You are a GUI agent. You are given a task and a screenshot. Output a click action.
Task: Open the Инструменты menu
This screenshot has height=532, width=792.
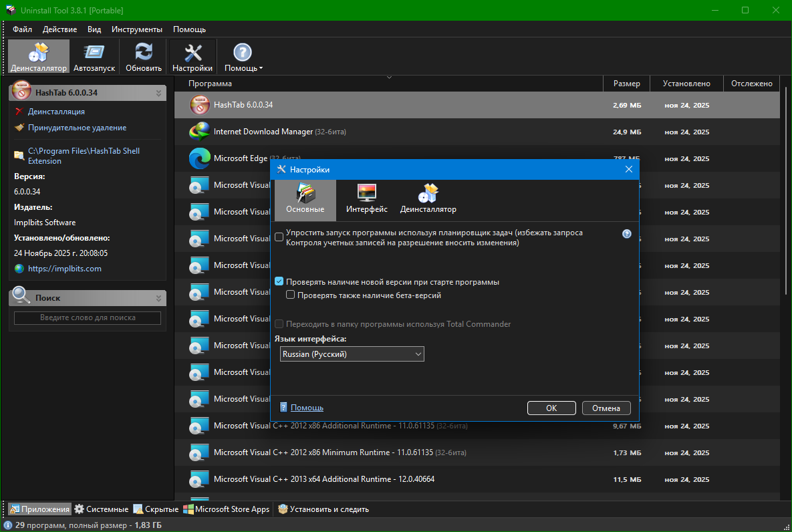pyautogui.click(x=136, y=29)
